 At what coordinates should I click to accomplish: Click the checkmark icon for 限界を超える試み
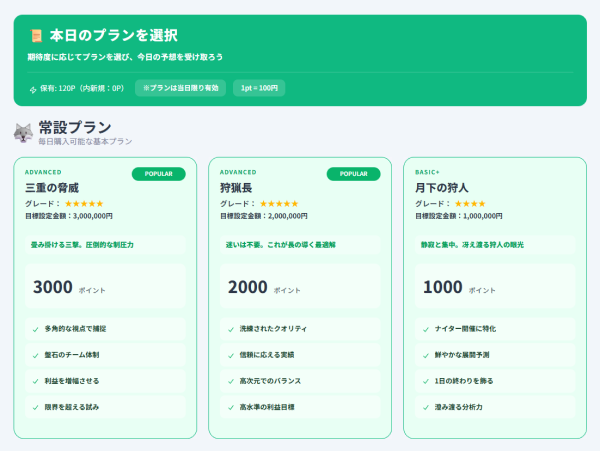click(x=36, y=407)
